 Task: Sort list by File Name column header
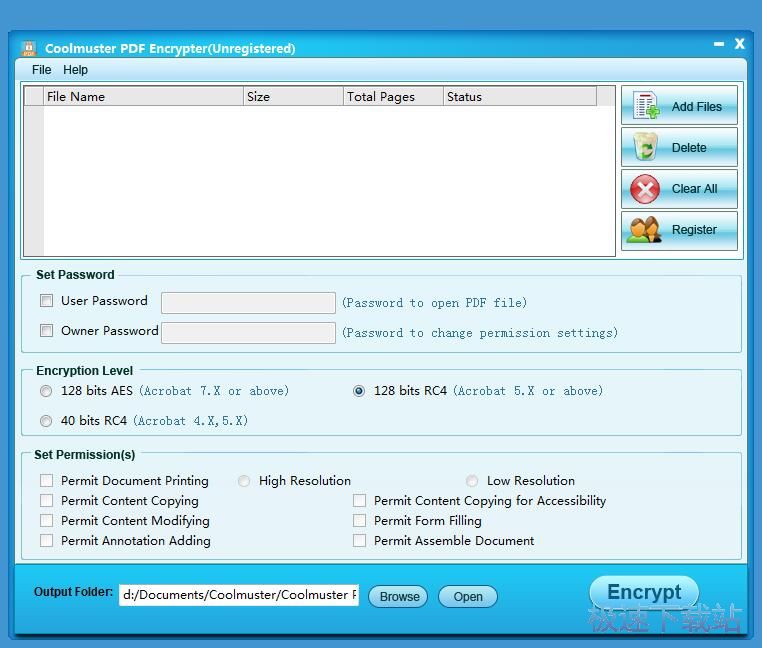pos(143,97)
